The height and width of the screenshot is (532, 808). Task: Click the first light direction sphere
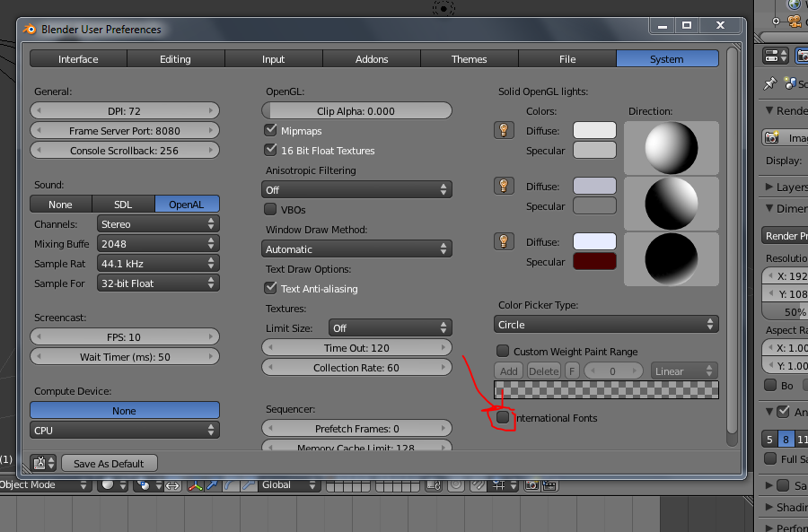tap(671, 148)
